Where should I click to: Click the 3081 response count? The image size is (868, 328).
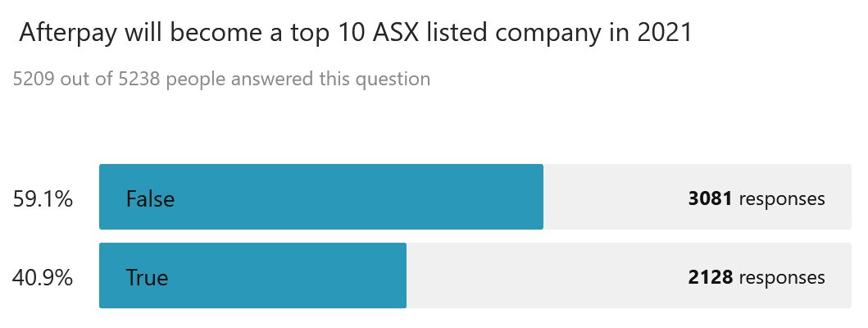(x=710, y=198)
